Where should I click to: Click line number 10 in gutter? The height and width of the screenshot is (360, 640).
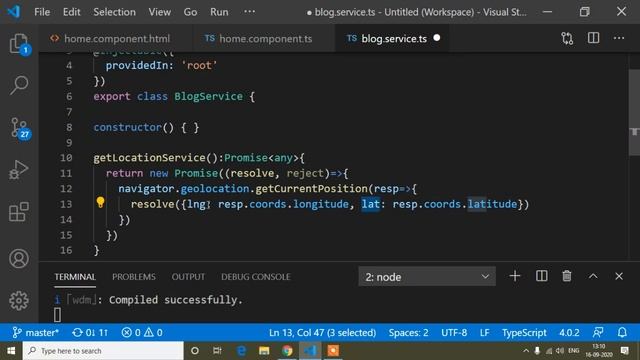(x=66, y=158)
